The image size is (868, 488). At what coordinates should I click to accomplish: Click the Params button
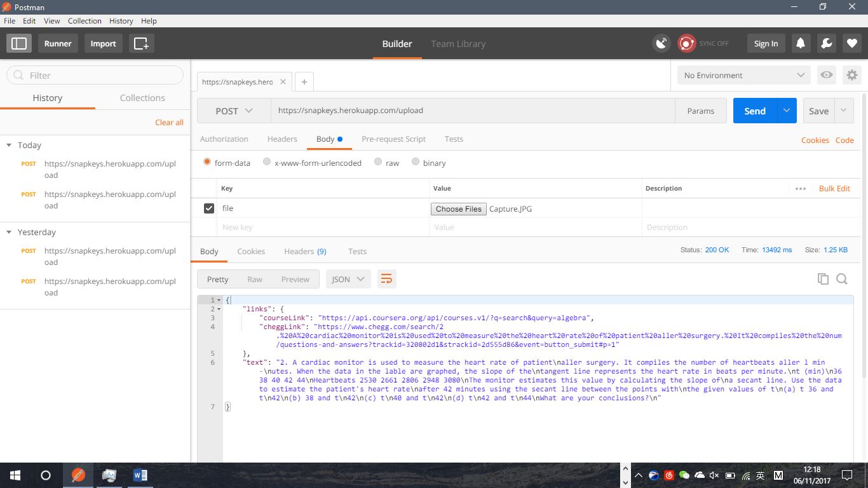[x=701, y=111]
